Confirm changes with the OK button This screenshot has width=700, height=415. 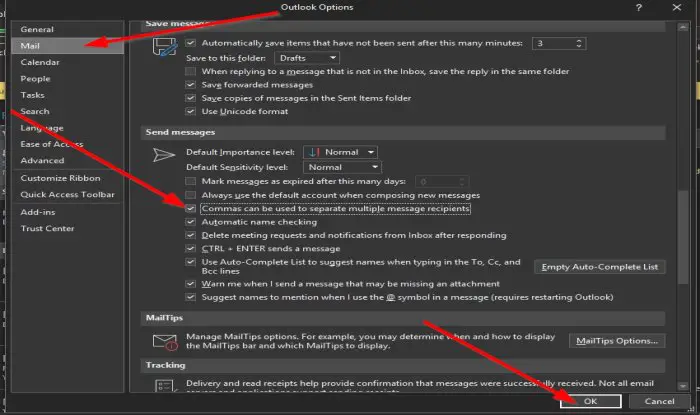pos(591,401)
